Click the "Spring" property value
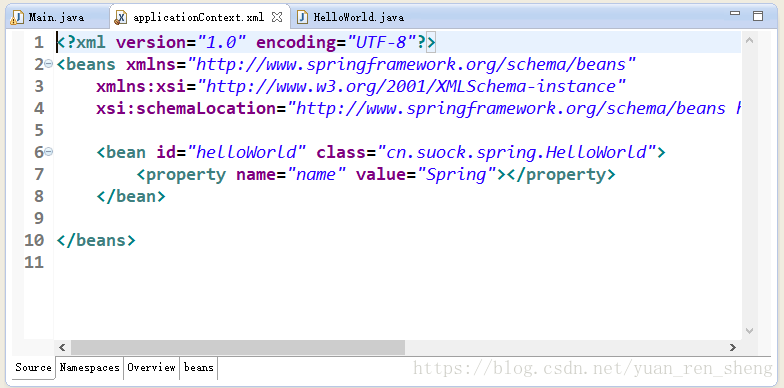The height and width of the screenshot is (388, 784). pos(456,174)
